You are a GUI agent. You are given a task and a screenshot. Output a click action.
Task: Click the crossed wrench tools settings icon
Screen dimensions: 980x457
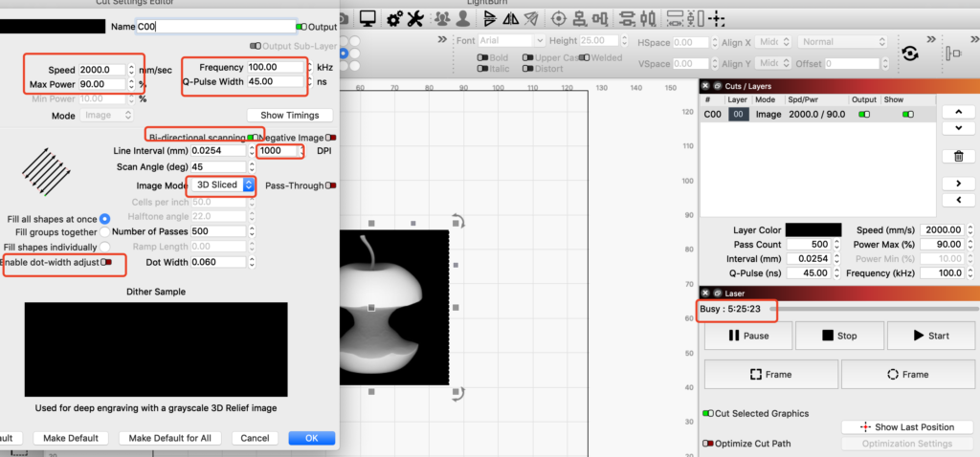coord(415,18)
